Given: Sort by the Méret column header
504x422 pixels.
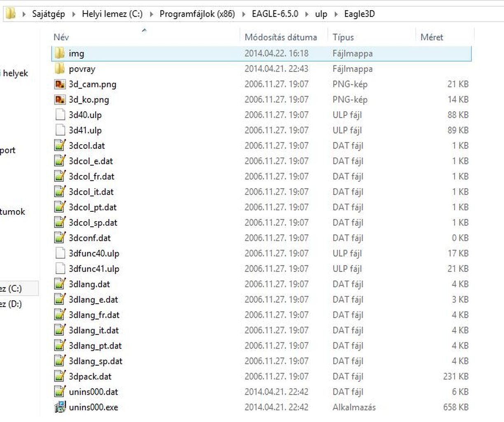Looking at the screenshot, I should (x=431, y=37).
